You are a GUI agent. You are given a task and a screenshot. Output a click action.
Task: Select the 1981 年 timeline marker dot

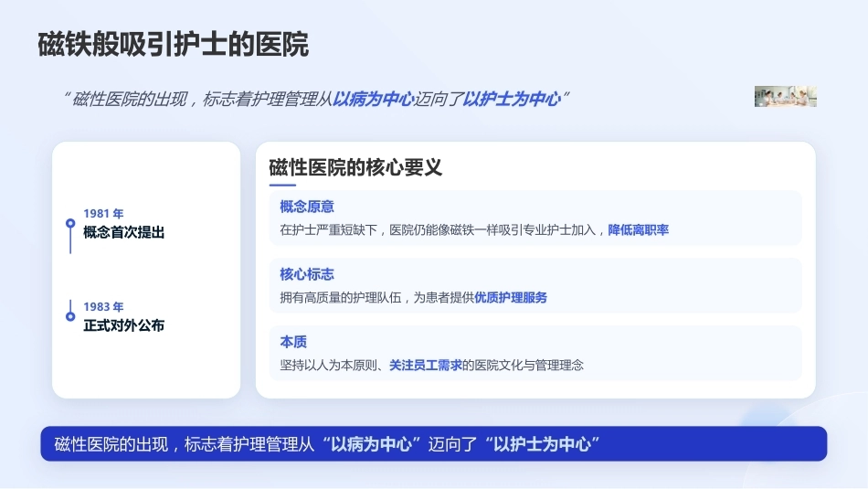tap(70, 223)
